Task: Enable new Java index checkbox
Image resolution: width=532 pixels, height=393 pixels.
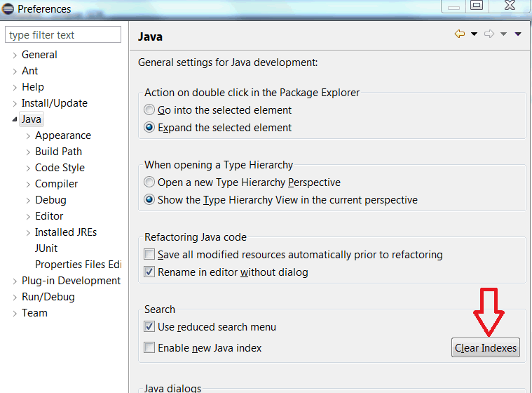Action: tap(149, 347)
